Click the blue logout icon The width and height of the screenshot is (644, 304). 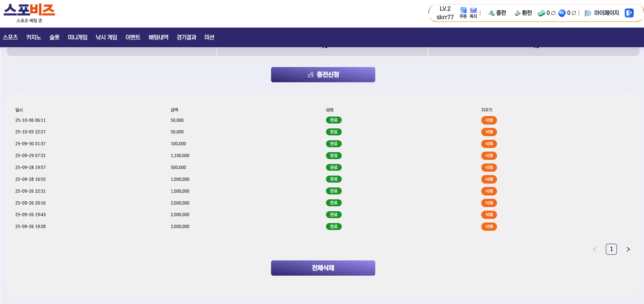[629, 13]
